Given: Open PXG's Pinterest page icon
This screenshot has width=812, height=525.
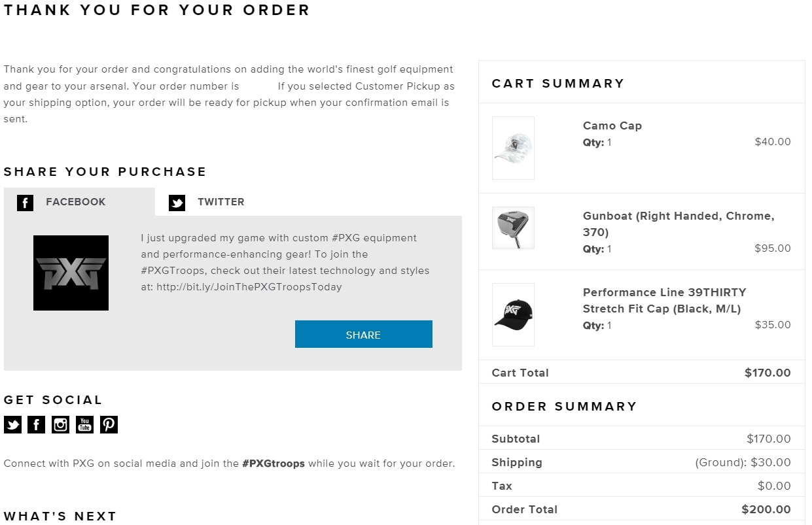Looking at the screenshot, I should coord(109,425).
